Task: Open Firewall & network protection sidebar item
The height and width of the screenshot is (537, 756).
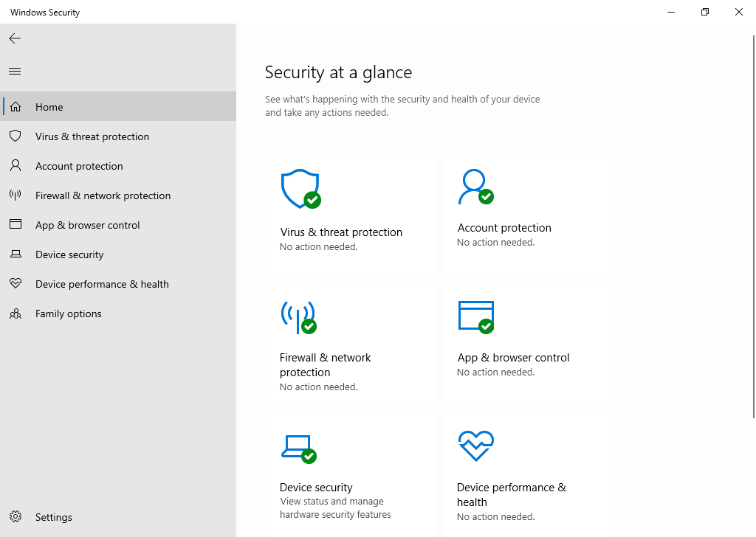Action: [103, 195]
